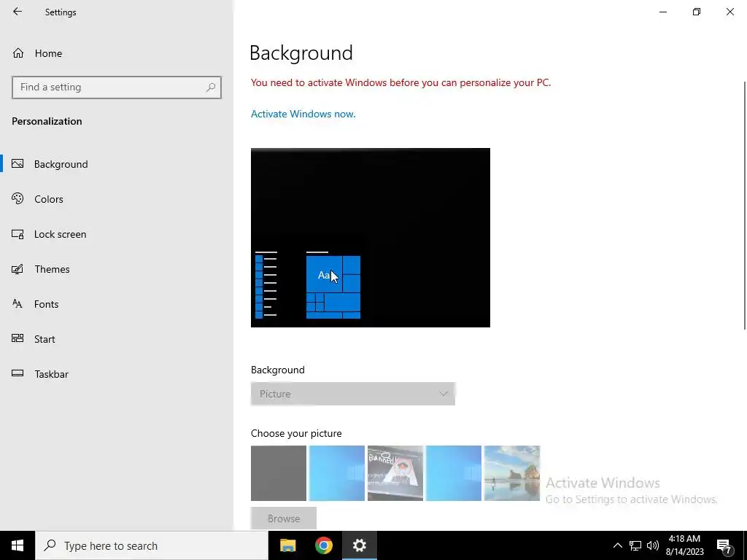
Task: Click the Taskbar icon in sidebar
Action: [x=18, y=373]
